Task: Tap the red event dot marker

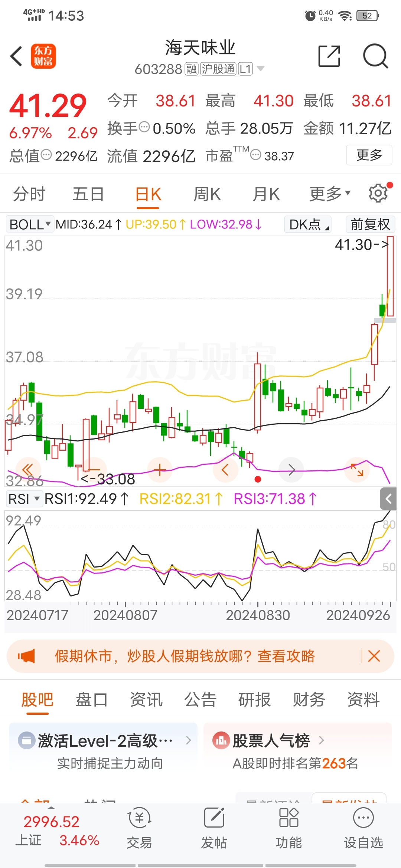Action: [x=258, y=479]
